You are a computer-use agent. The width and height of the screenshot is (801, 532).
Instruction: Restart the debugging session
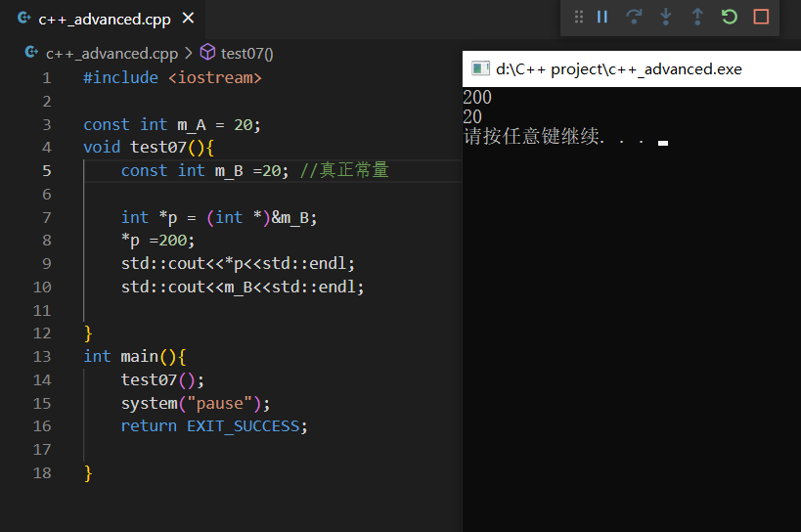tap(729, 17)
